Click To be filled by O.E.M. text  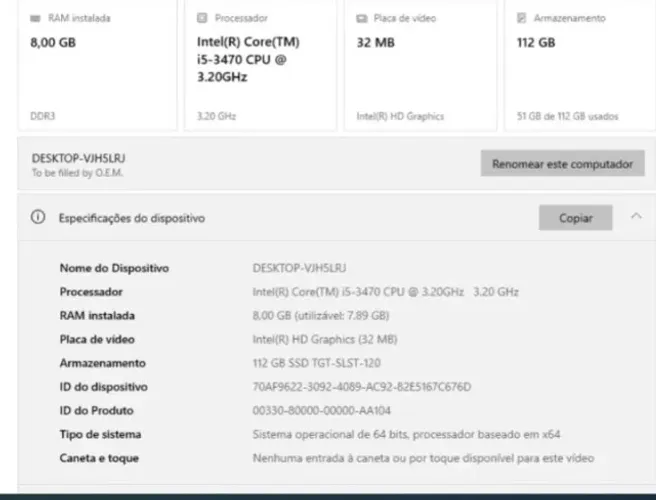pyautogui.click(x=77, y=173)
